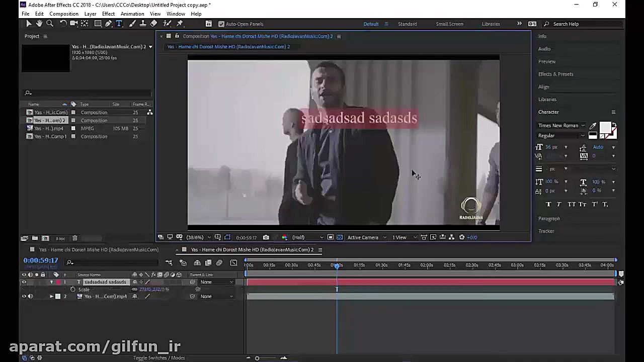Select the Unified Camera tool

pyautogui.click(x=74, y=24)
